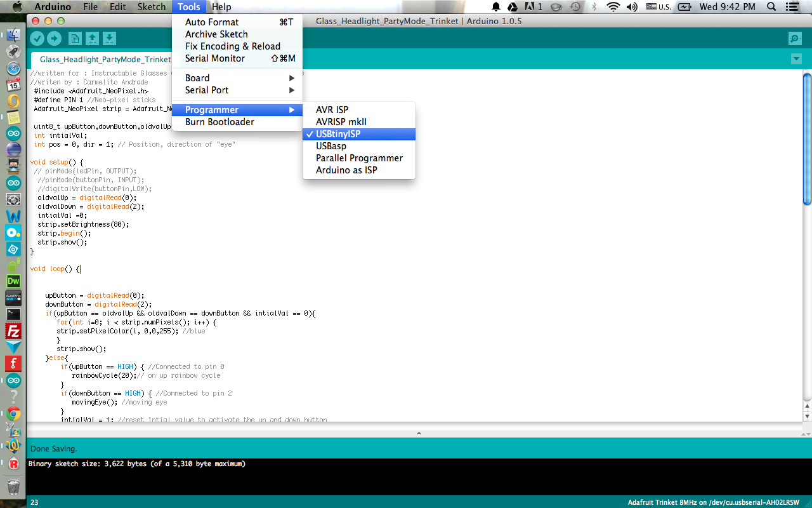Open the Serial Monitor magnifier icon

pos(795,39)
